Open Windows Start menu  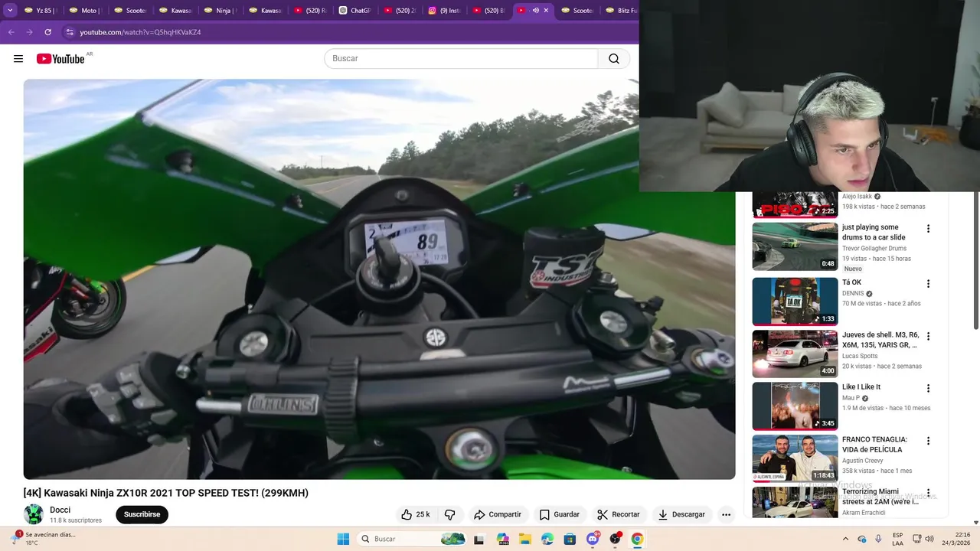click(343, 539)
